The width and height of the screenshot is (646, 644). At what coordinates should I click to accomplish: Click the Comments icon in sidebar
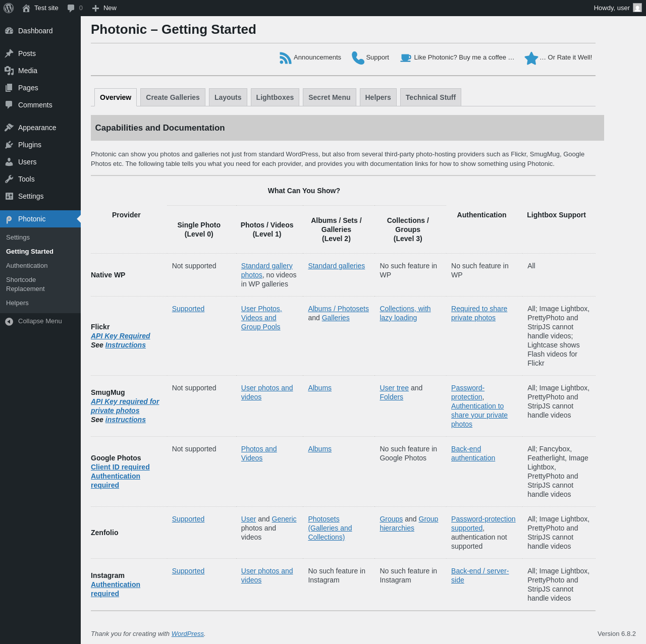(9, 105)
